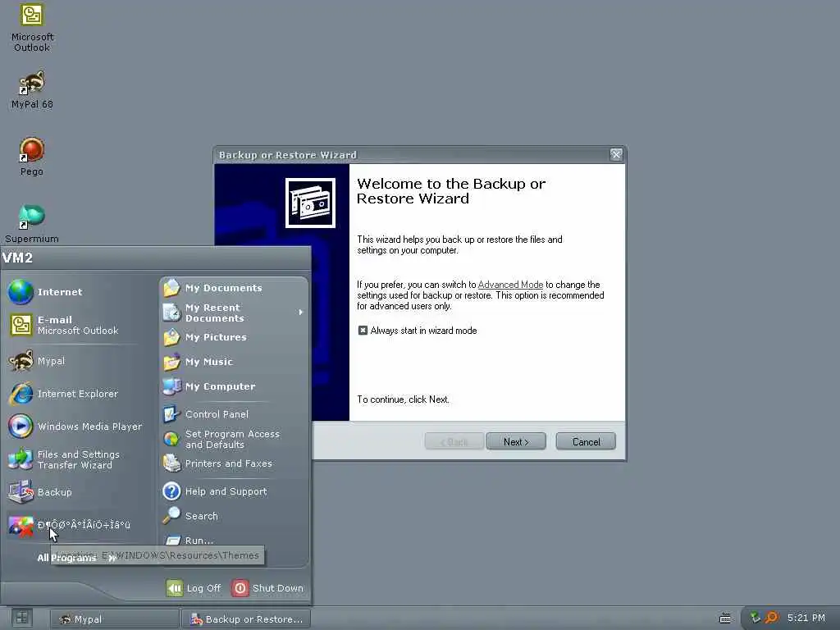This screenshot has width=840, height=630.
Task: Switch to Mypal taskbar button
Action: click(115, 619)
